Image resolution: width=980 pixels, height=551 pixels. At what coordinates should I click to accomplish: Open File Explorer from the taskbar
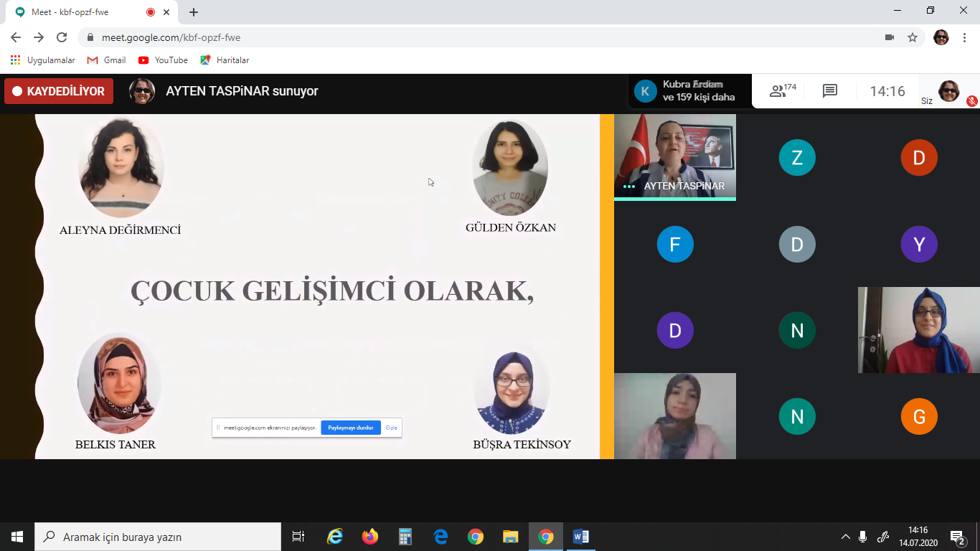510,537
